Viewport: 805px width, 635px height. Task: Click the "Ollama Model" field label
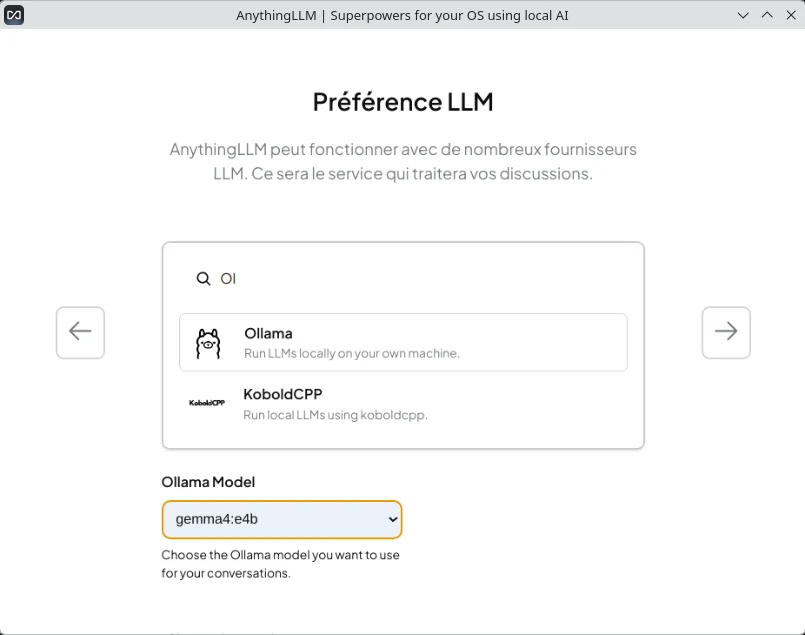point(208,482)
